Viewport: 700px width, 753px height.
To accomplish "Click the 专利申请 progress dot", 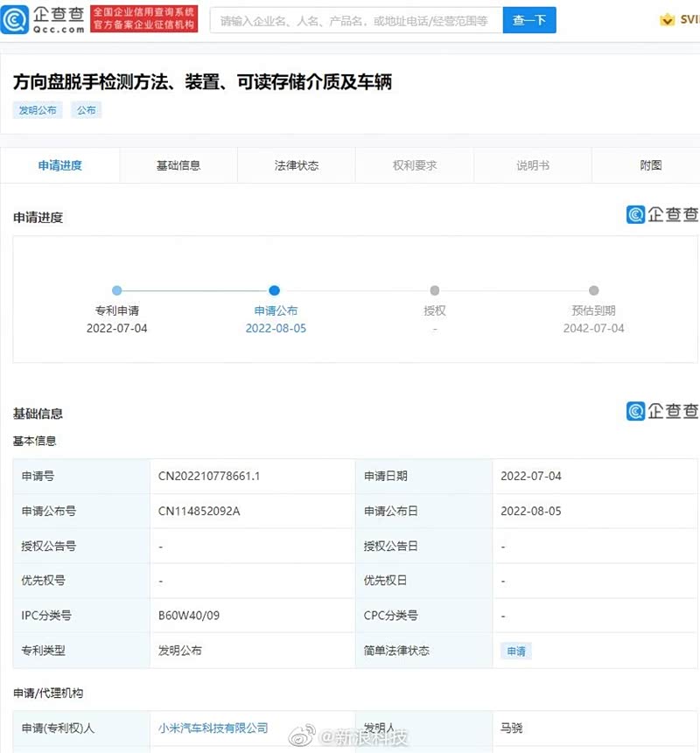I will 117,290.
